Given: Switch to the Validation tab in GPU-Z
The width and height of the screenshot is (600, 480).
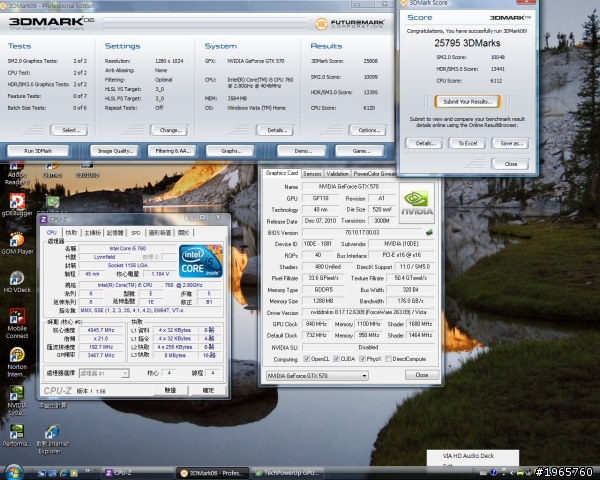Looking at the screenshot, I should (x=337, y=174).
